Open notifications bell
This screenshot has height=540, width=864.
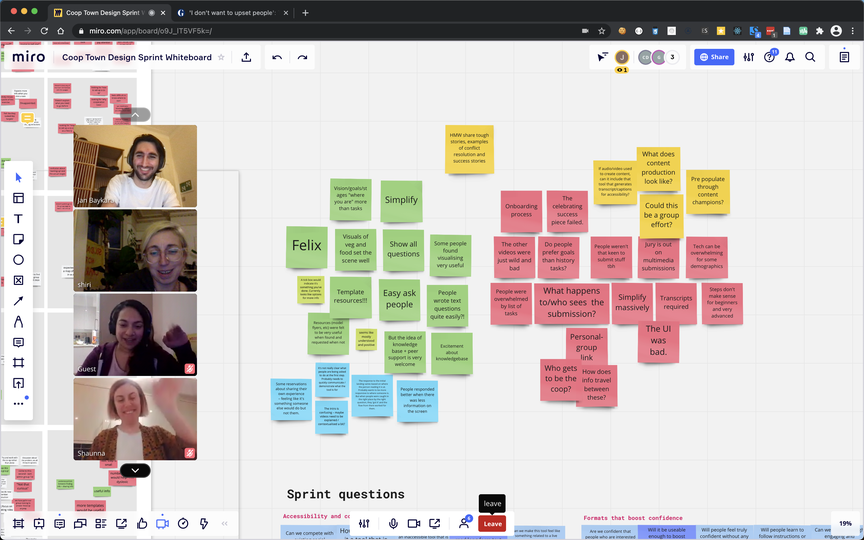[790, 57]
